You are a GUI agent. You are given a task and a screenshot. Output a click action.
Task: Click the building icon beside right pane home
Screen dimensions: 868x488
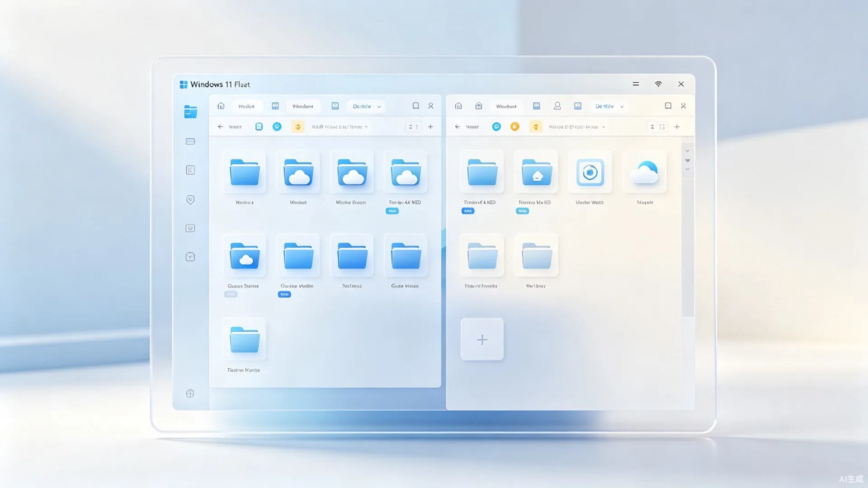(479, 106)
